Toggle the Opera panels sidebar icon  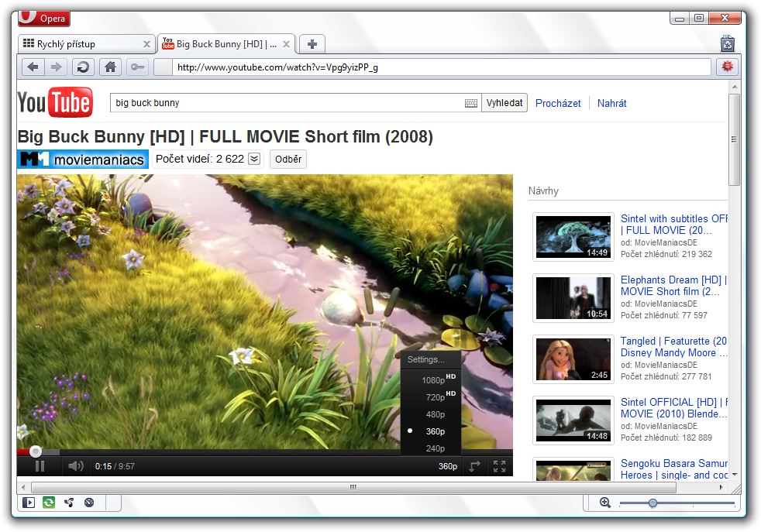29,503
